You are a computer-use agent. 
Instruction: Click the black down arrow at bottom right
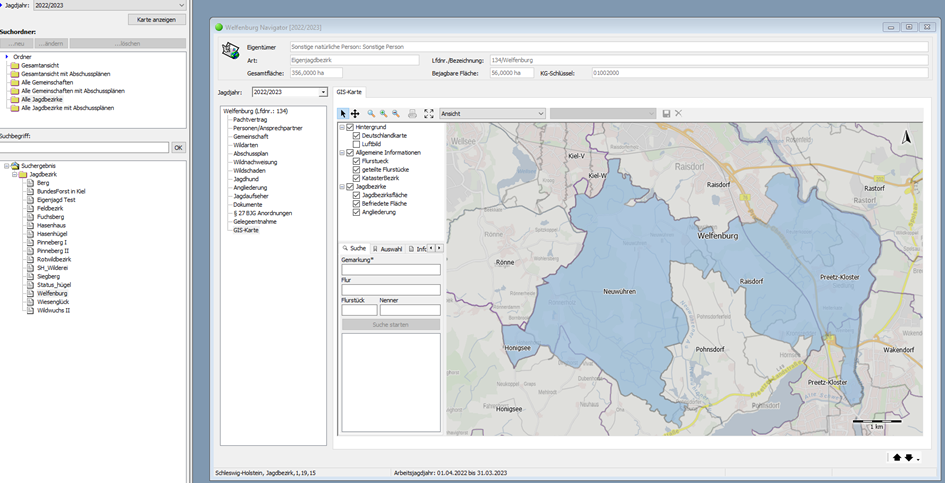tap(909, 458)
